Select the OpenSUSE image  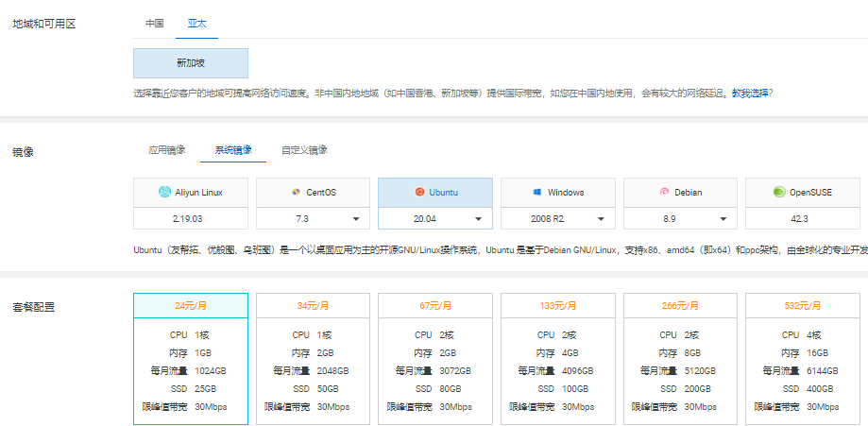pyautogui.click(x=803, y=193)
